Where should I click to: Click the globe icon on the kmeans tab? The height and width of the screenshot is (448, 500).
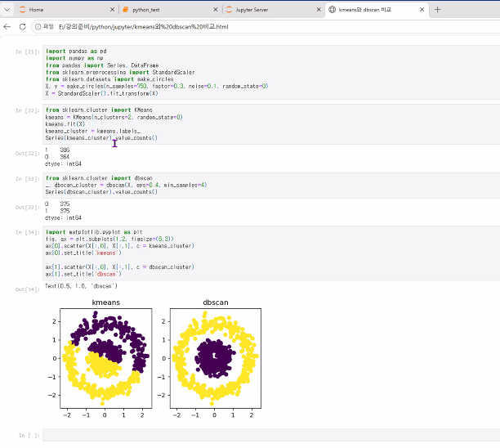click(x=332, y=10)
